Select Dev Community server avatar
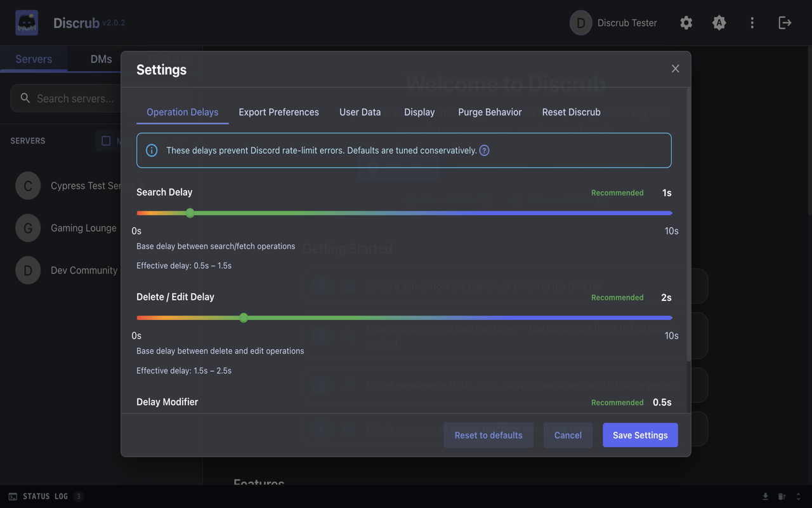Image resolution: width=812 pixels, height=508 pixels. [x=28, y=271]
